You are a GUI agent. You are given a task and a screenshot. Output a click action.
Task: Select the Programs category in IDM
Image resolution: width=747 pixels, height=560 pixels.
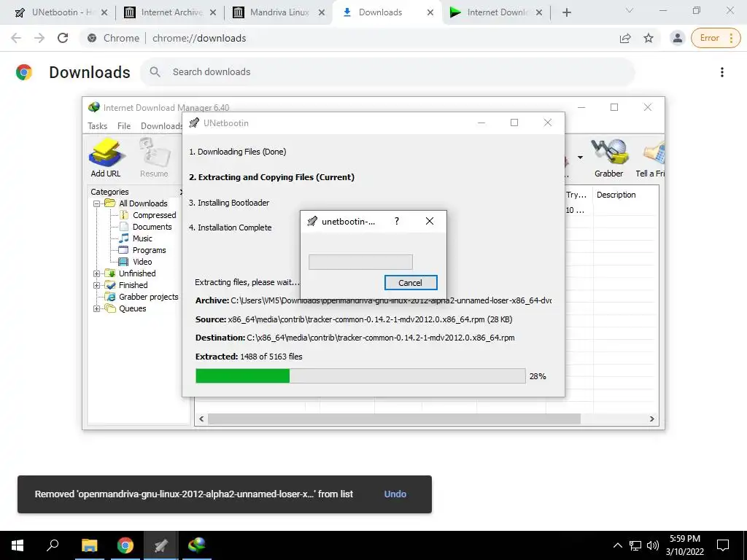[149, 250]
